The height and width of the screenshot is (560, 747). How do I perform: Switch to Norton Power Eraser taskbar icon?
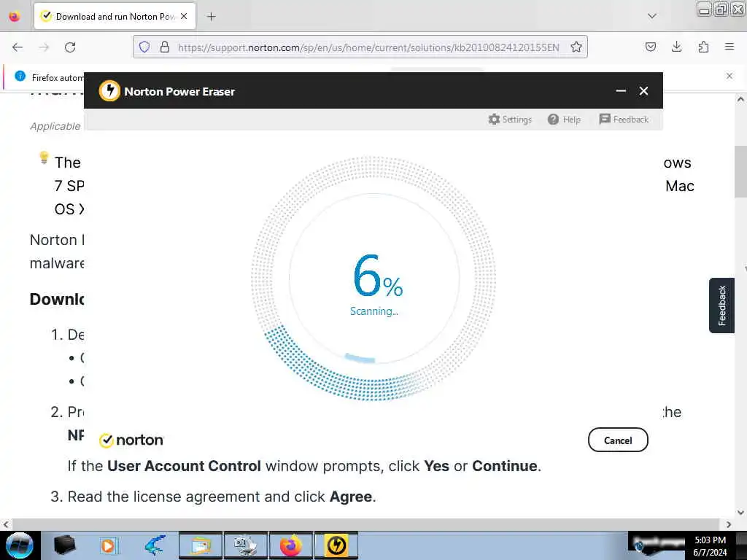click(336, 545)
